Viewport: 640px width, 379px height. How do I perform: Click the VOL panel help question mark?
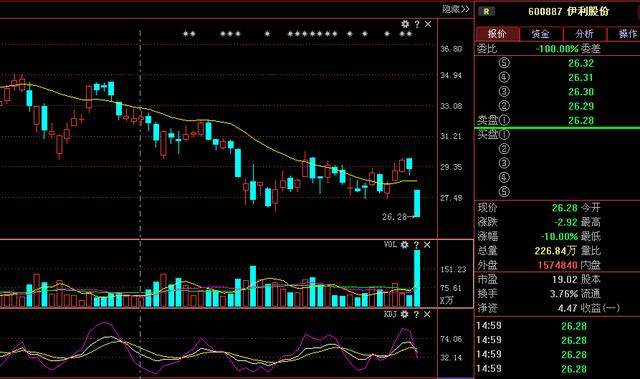[x=416, y=245]
